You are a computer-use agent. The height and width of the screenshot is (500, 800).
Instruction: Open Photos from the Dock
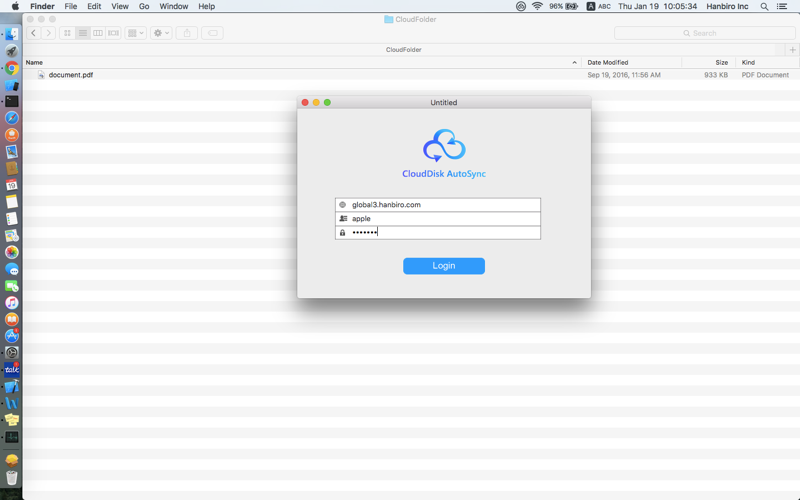point(12,252)
